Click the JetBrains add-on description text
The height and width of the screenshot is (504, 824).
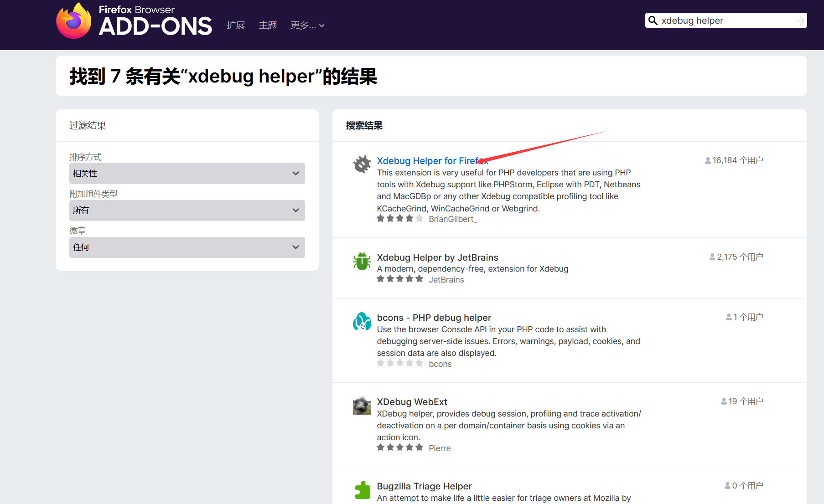click(x=472, y=269)
